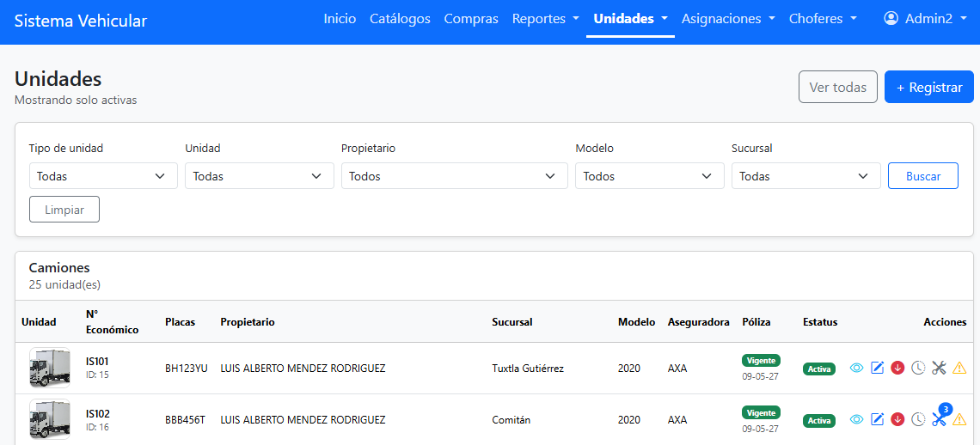Click the + Registrar button

coord(929,87)
